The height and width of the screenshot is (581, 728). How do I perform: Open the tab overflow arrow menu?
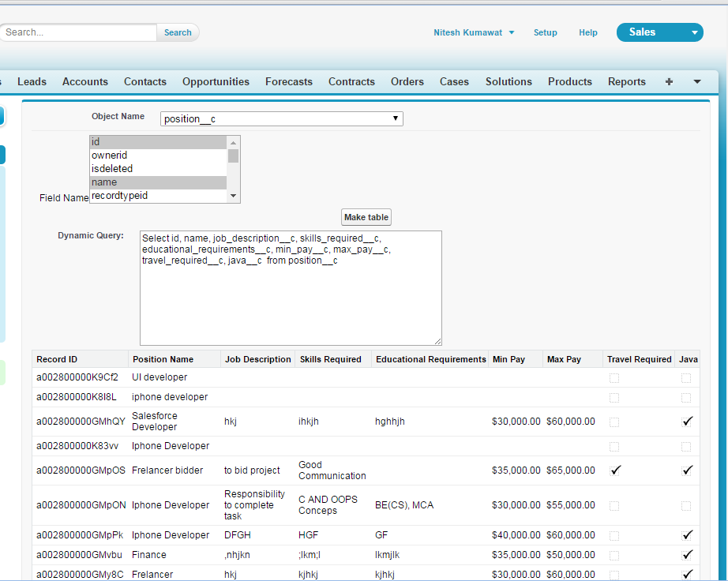coord(696,81)
